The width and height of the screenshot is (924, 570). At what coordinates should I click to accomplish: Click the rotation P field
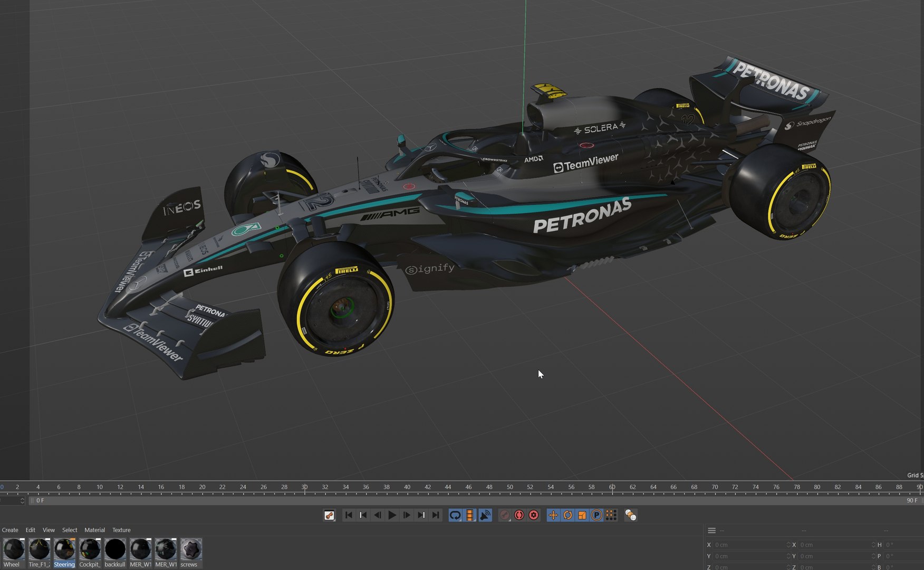click(x=904, y=556)
